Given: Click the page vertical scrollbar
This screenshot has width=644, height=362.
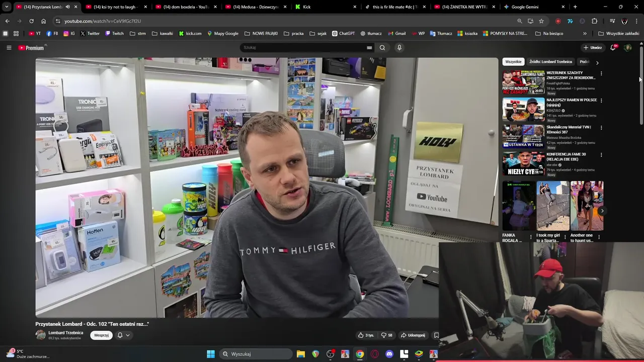Looking at the screenshot, I should point(641,84).
